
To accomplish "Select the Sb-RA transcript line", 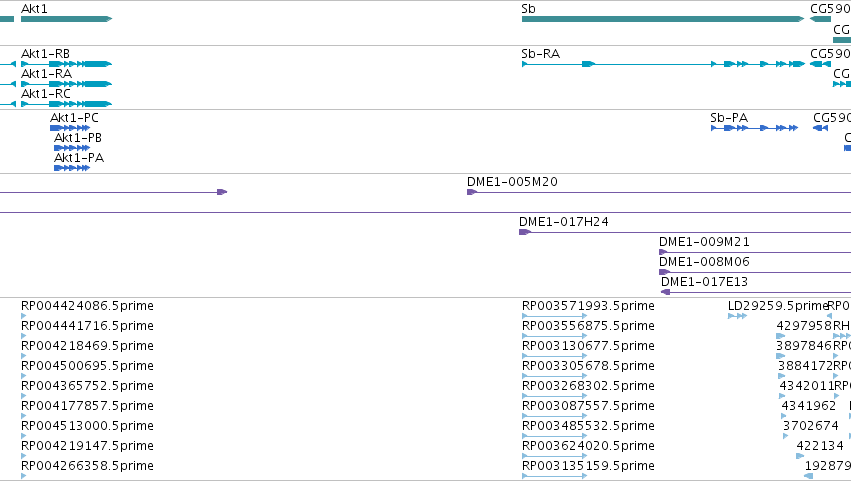I will tap(663, 64).
